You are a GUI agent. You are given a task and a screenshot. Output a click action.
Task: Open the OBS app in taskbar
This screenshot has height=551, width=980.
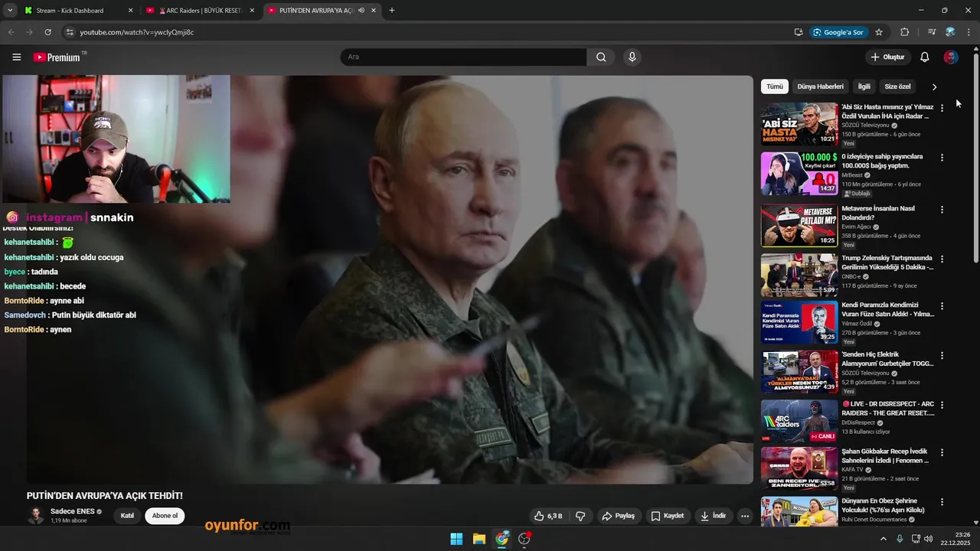point(524,539)
